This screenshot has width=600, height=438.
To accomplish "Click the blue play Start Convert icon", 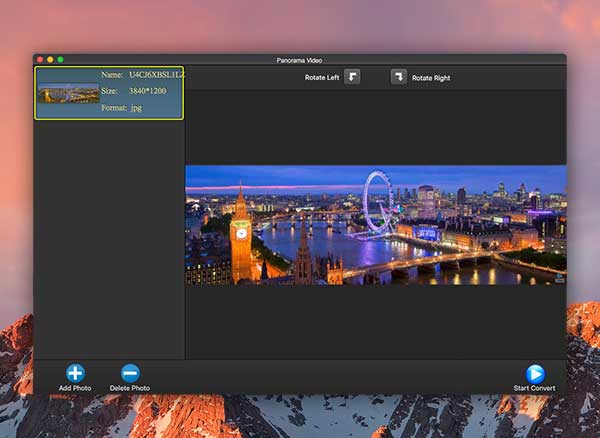I will point(535,374).
